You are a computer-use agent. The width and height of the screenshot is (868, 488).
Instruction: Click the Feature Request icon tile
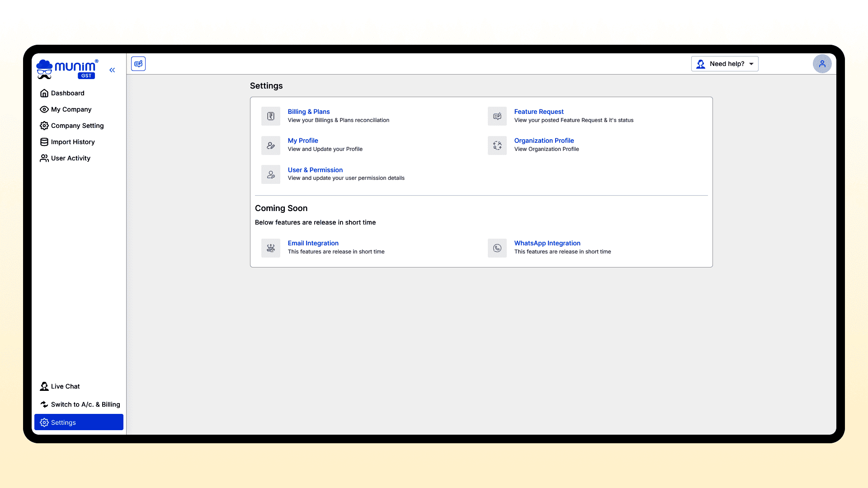click(x=497, y=116)
